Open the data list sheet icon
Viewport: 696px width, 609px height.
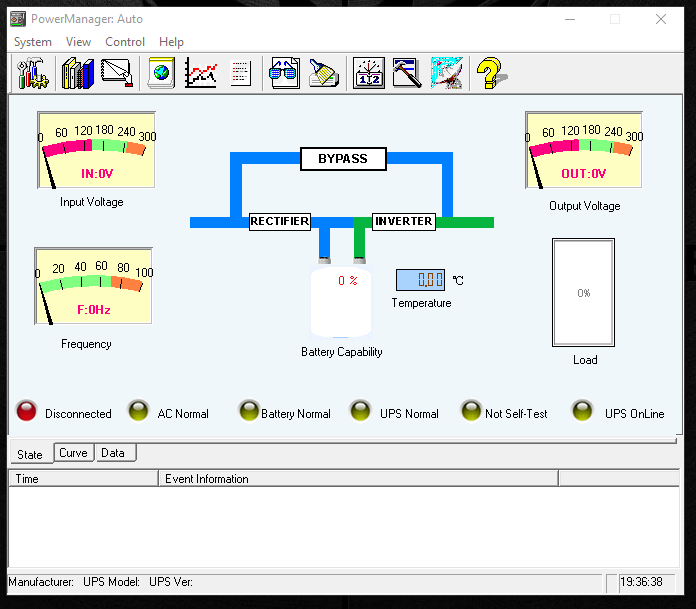tap(241, 73)
